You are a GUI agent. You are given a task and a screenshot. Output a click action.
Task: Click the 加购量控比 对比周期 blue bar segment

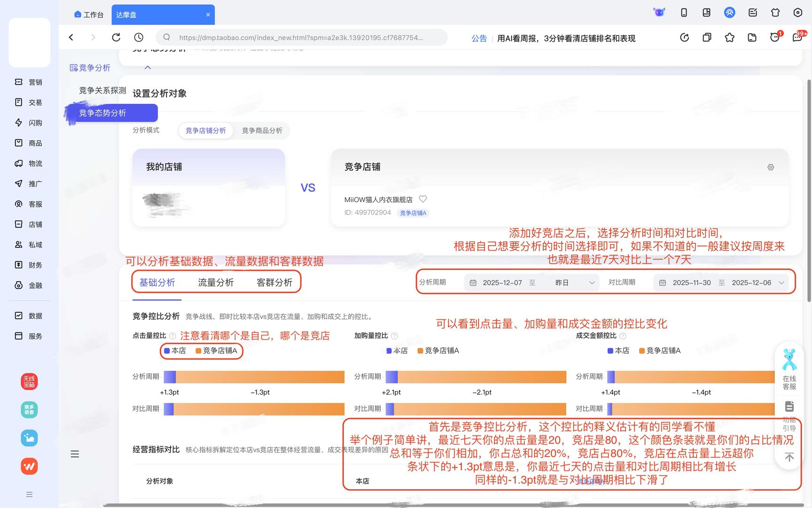[390, 409]
